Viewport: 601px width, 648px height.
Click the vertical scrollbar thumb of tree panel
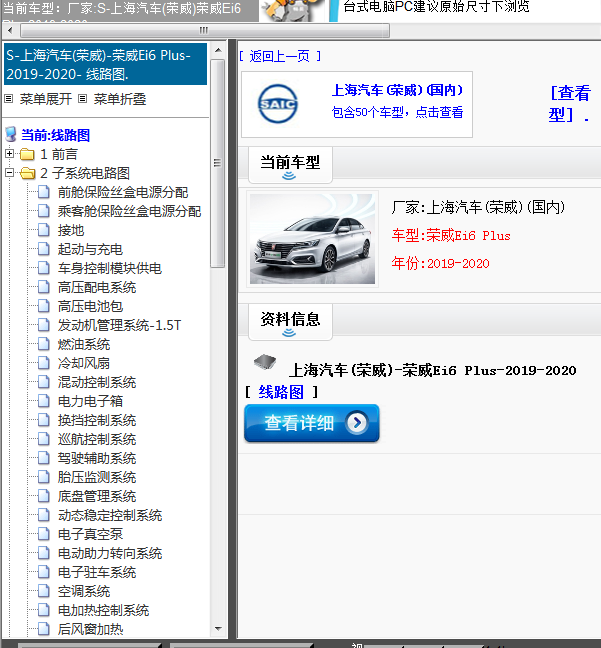pos(217,163)
